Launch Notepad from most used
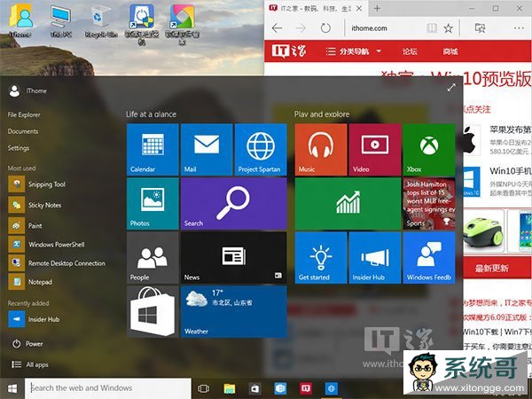This screenshot has width=532, height=399. (30, 282)
